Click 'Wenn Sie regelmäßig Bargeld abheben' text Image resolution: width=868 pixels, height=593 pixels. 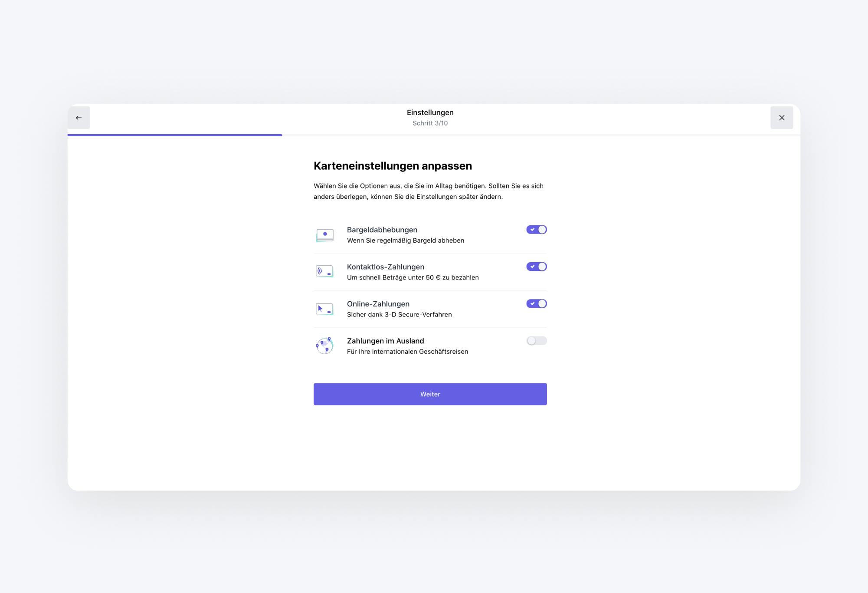pos(406,240)
